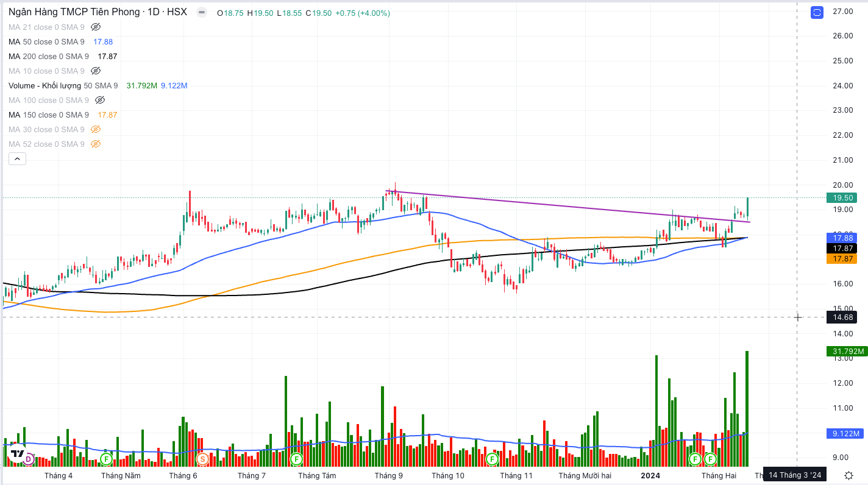
Task: Click the TradingView logo icon
Action: (18, 454)
